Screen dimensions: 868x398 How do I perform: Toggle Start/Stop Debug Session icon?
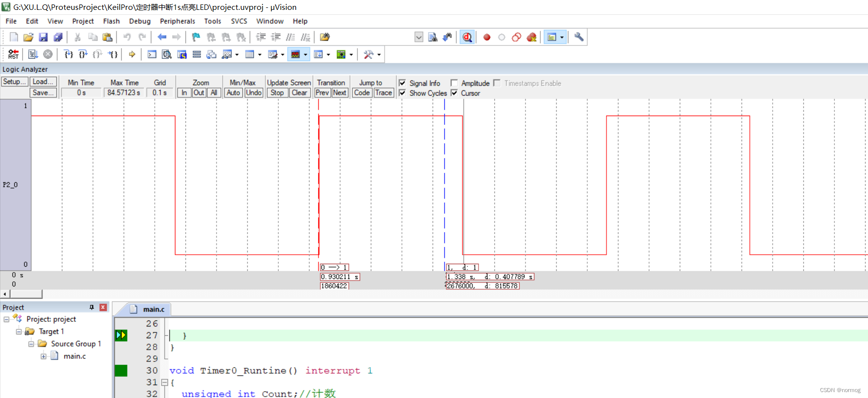coord(467,37)
